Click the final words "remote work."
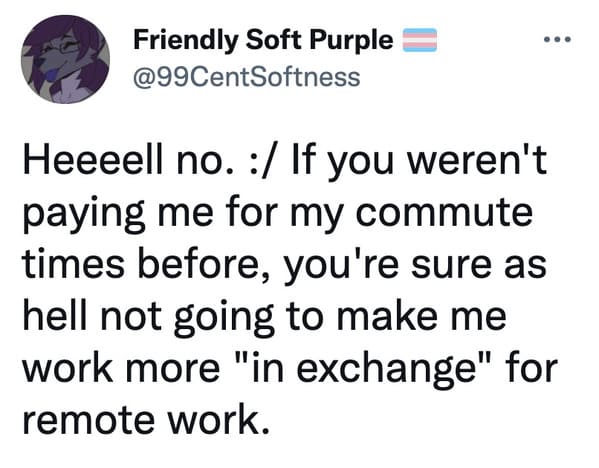Viewport: 599px width, 468px height. 146,420
